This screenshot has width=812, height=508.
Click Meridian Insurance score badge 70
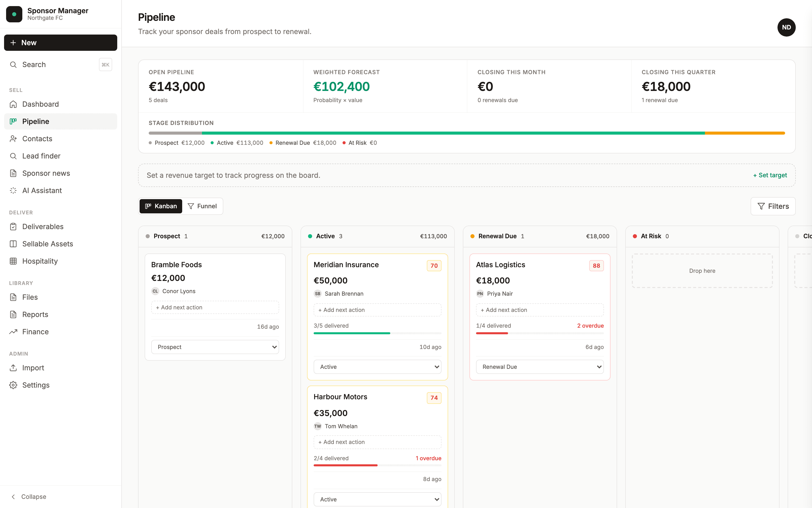tap(434, 266)
